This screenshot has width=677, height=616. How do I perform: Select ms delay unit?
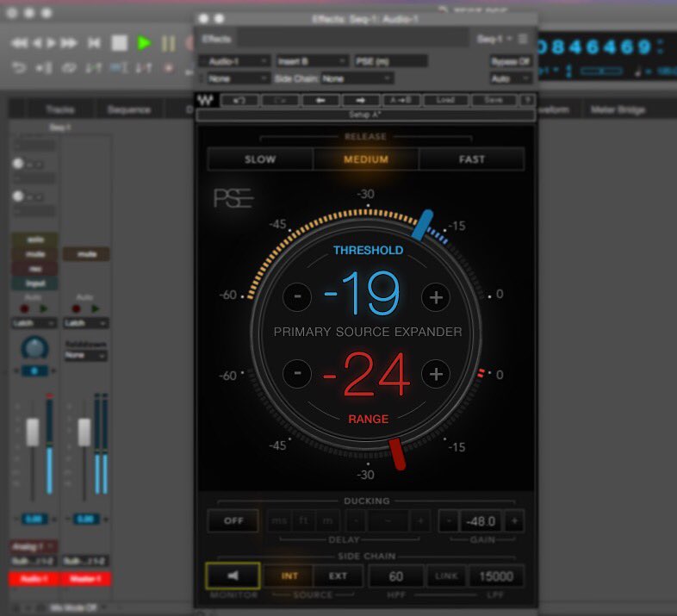[x=279, y=520]
